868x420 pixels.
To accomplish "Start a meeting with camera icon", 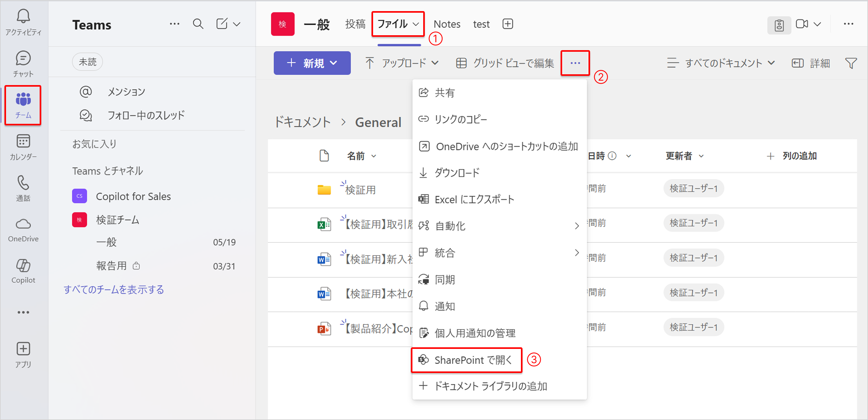I will pos(802,24).
